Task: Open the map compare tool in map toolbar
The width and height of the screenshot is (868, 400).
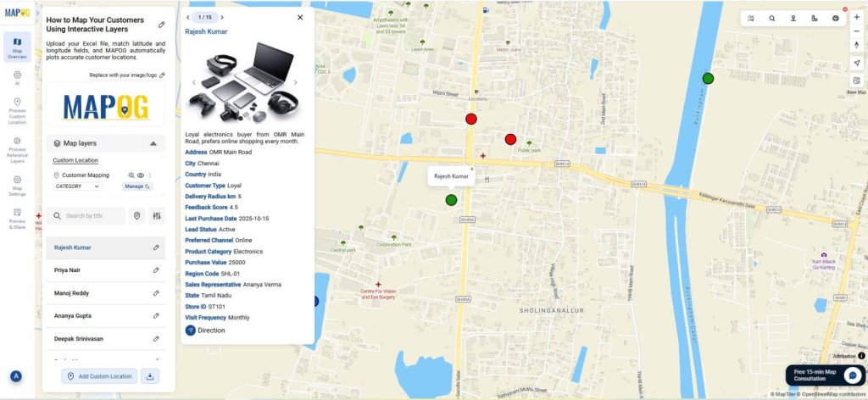Action: pos(751,19)
